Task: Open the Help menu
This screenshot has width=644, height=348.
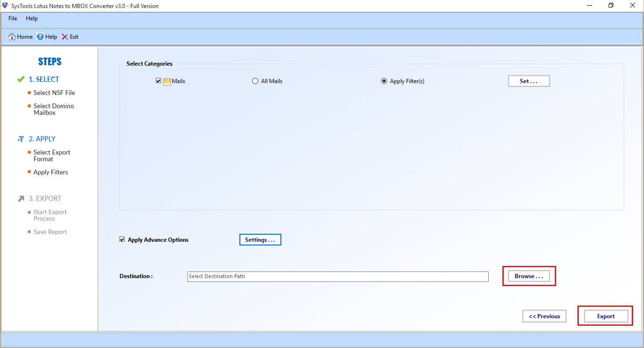Action: coord(32,18)
